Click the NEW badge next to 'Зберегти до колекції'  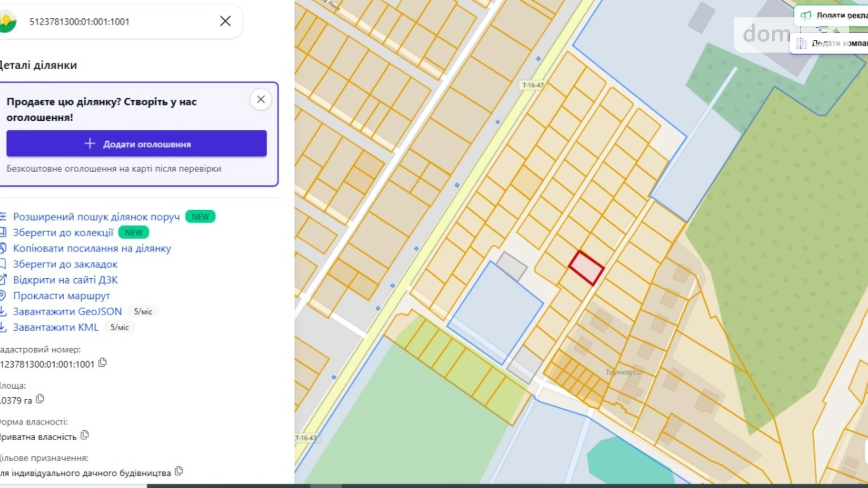click(x=134, y=233)
